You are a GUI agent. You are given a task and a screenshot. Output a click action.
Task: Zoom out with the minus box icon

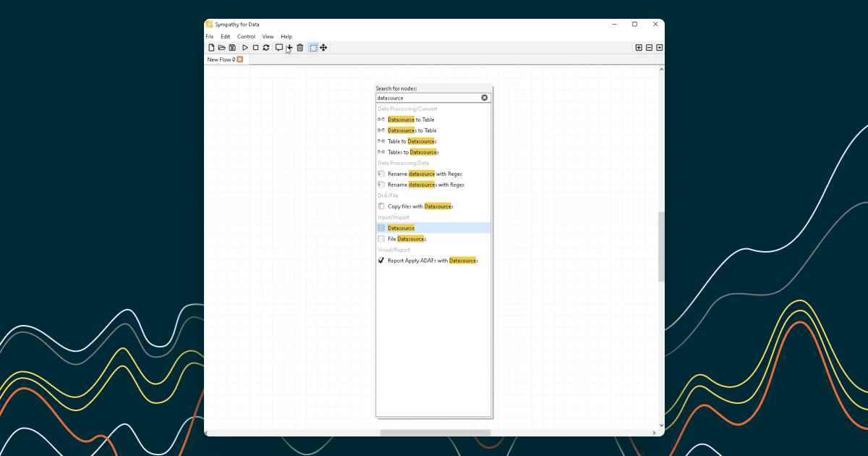coord(649,48)
